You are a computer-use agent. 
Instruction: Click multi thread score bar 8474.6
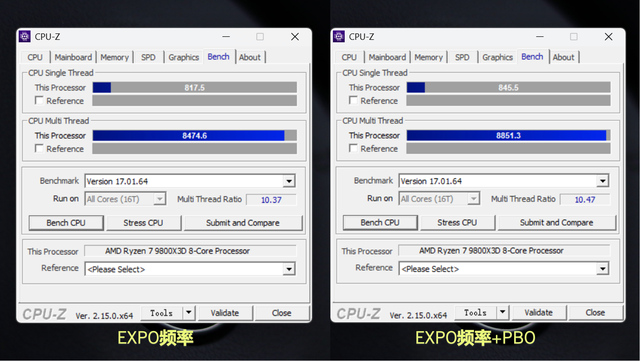pyautogui.click(x=195, y=136)
